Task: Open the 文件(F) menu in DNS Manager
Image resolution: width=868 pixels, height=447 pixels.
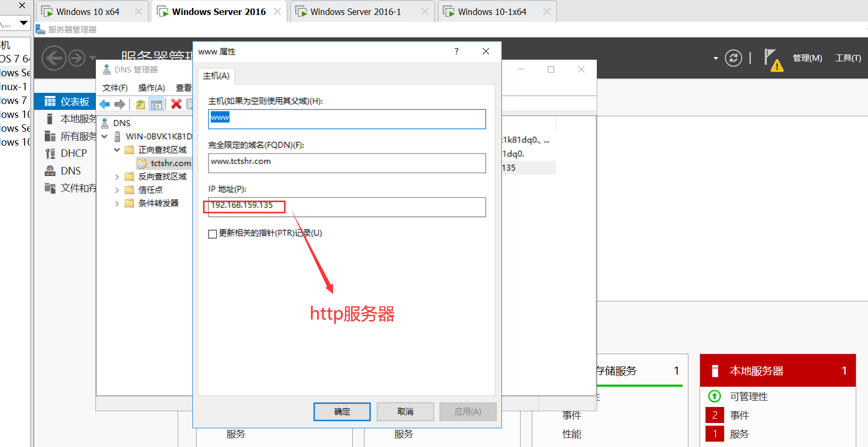Action: tap(115, 87)
